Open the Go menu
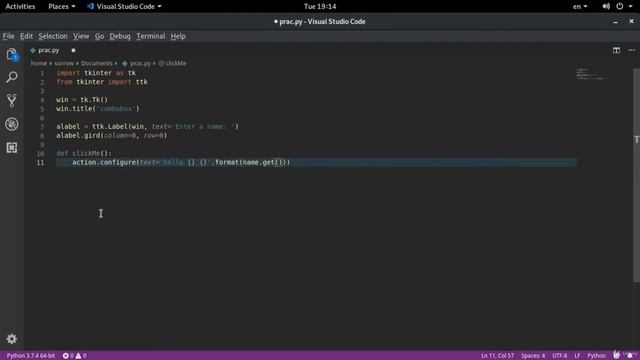Screen dimensions: 640x360 point(99,36)
